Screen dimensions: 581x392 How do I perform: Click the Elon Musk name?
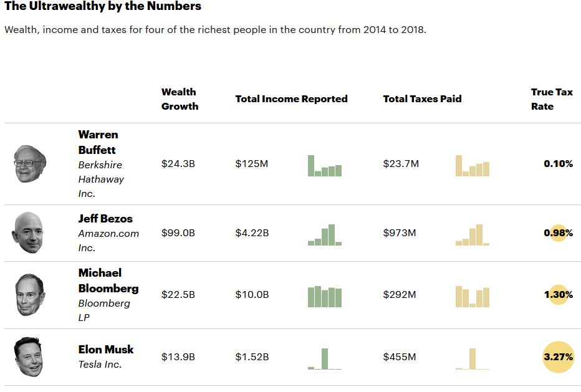tap(106, 349)
